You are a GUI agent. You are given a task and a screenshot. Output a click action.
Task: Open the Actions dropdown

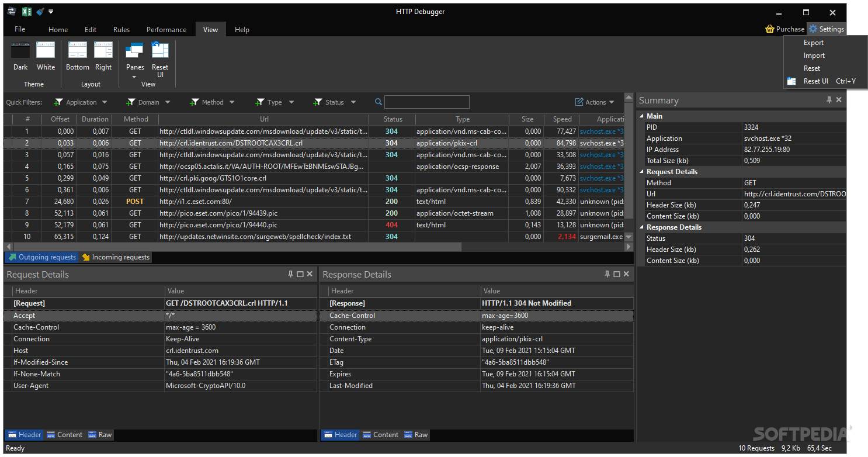tap(595, 102)
